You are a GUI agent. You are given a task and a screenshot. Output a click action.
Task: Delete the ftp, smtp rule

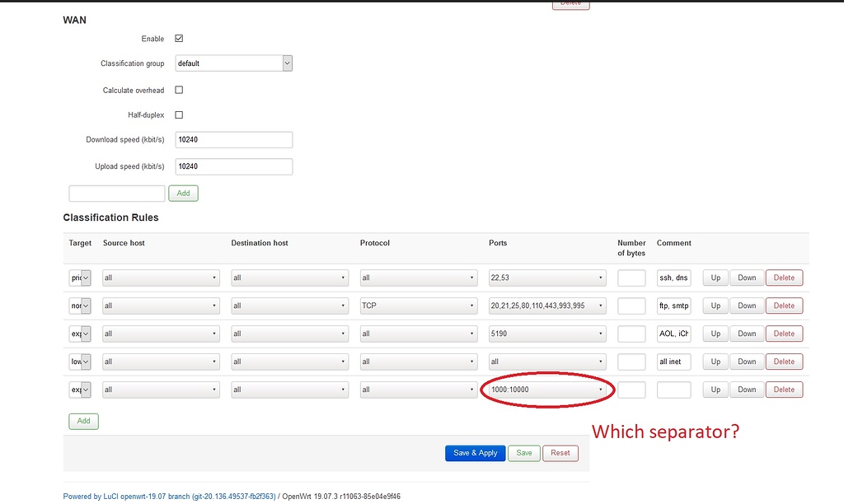coord(783,306)
